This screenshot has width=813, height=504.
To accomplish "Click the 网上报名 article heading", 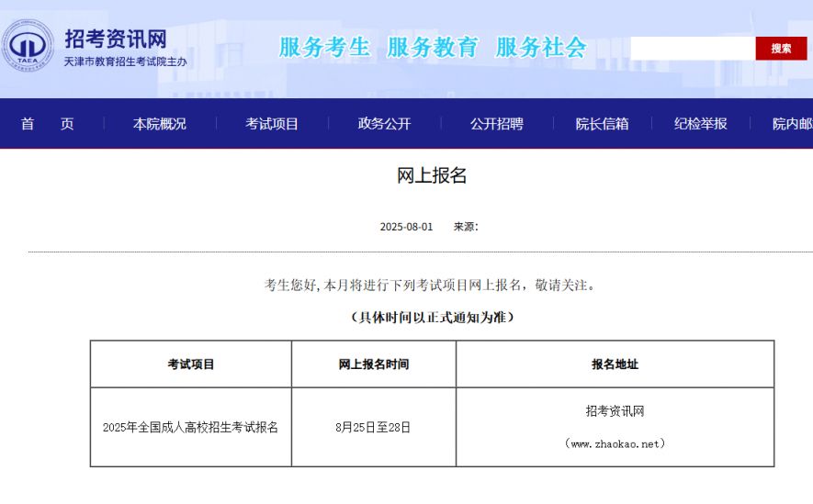I will [x=432, y=175].
